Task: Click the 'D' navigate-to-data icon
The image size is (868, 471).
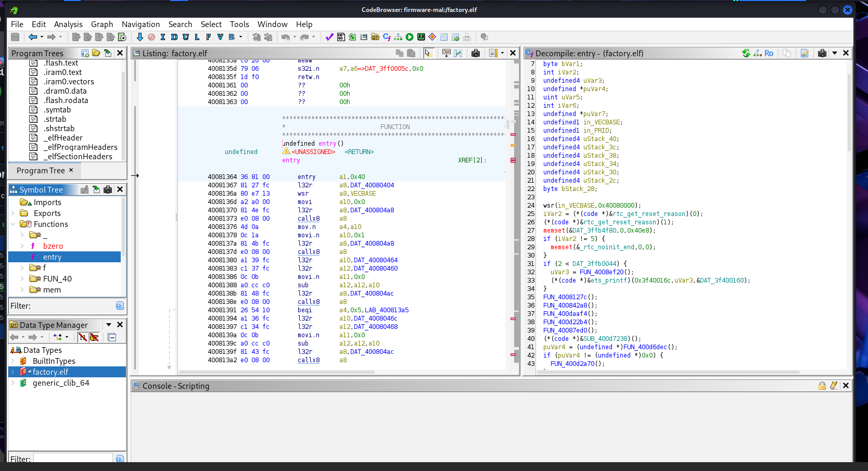Action: tap(174, 37)
